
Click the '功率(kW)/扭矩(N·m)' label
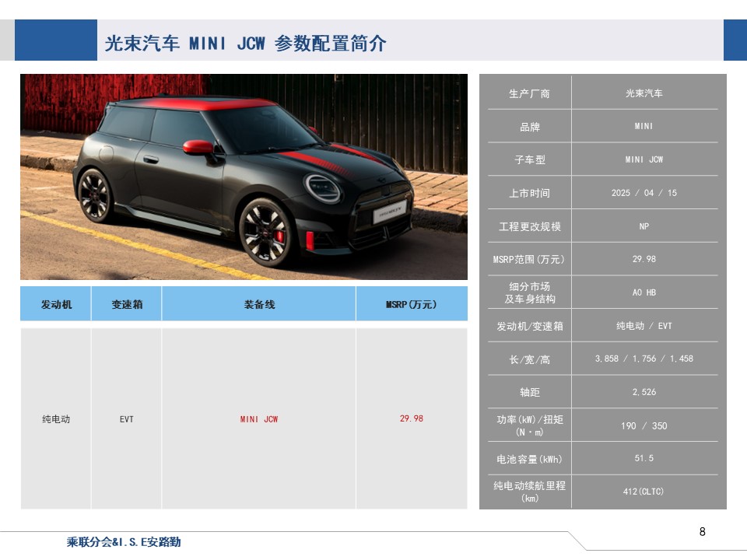click(530, 425)
